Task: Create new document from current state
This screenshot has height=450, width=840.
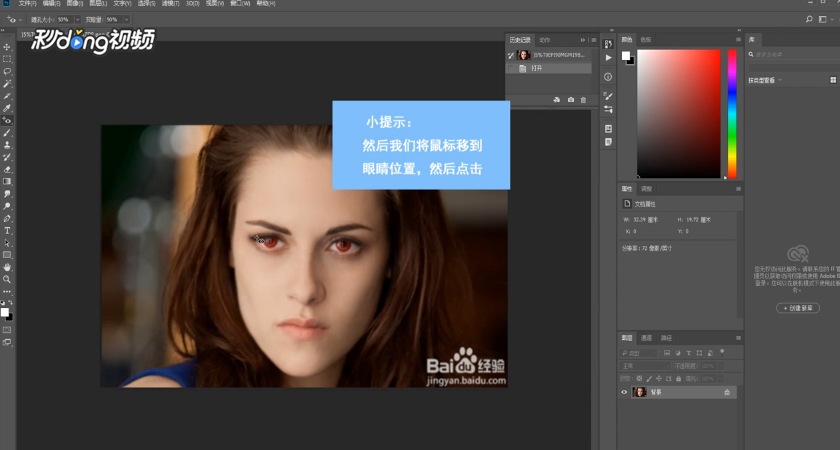Action: 557,100
